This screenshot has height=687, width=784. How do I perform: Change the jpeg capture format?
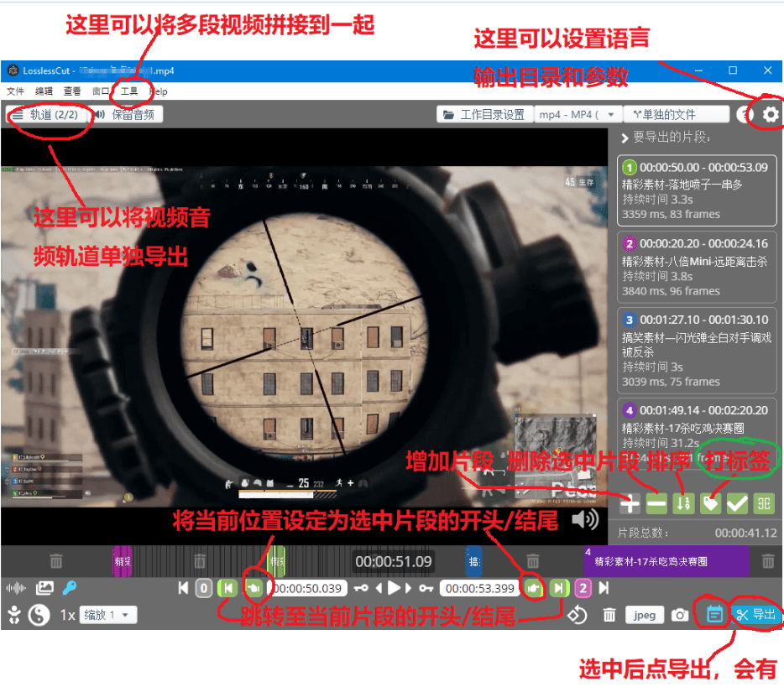click(x=645, y=615)
